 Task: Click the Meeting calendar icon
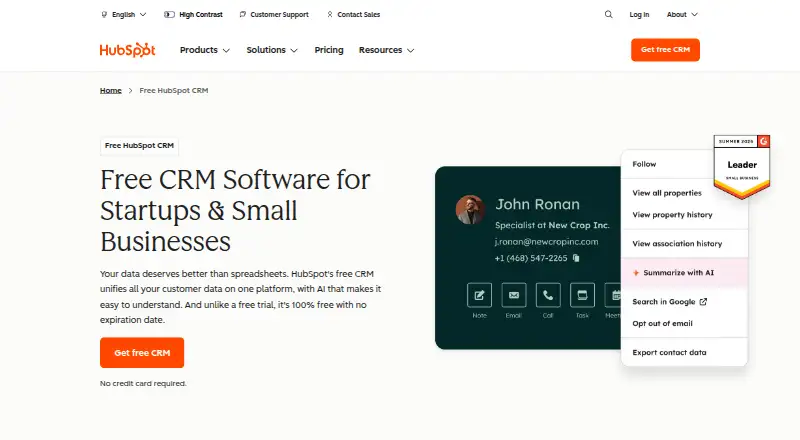pyautogui.click(x=613, y=295)
